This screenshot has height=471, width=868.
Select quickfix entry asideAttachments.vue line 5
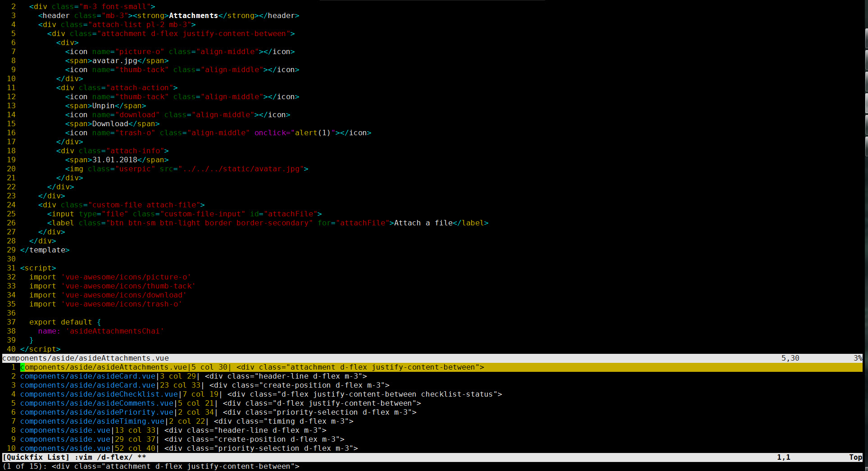pos(432,367)
